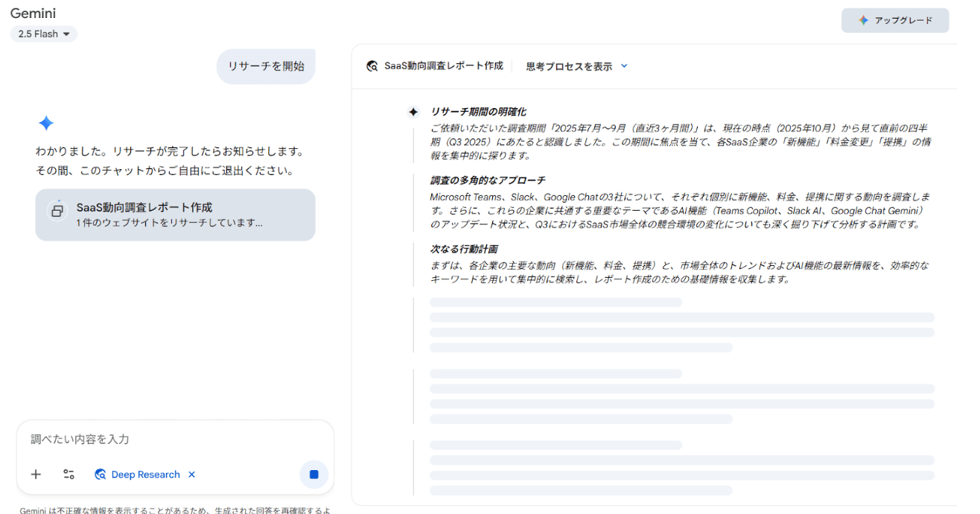Click the Deep Research magnifier icon in input bar
980x514 pixels.
(101, 475)
